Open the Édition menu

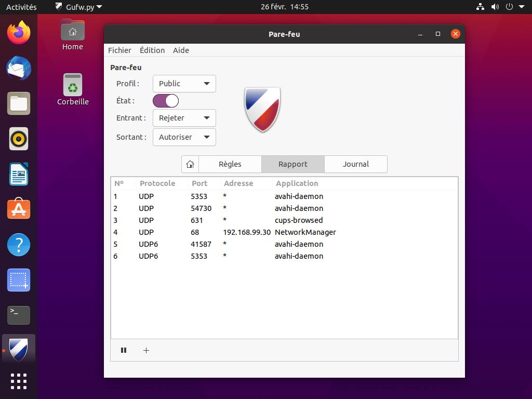152,50
